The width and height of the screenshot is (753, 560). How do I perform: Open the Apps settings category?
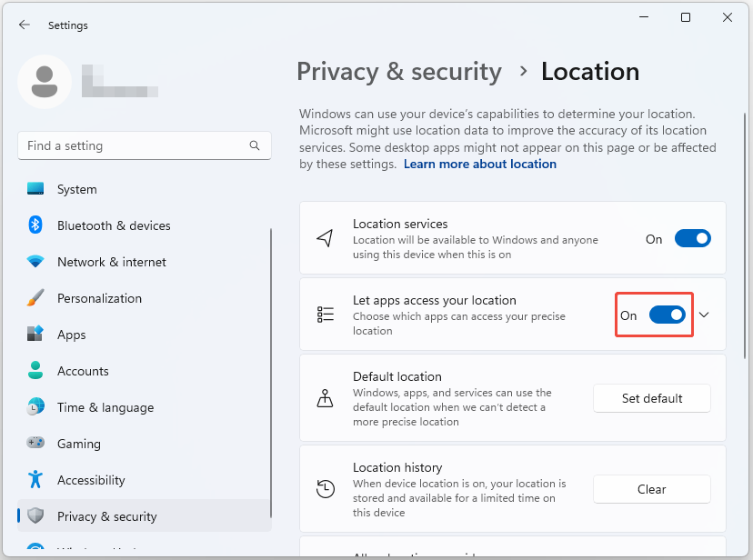click(x=144, y=335)
